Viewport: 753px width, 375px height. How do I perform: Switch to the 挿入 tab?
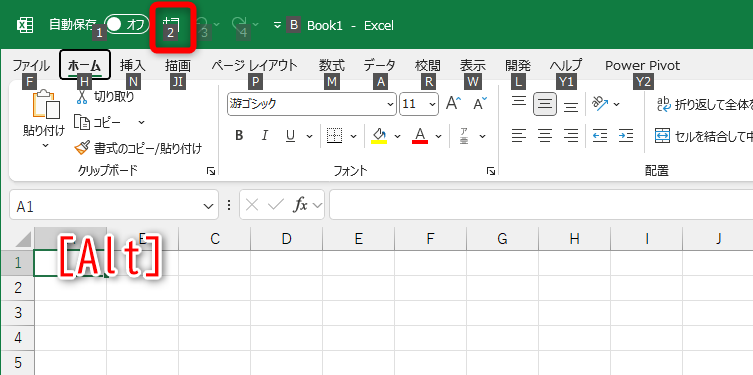click(x=132, y=65)
